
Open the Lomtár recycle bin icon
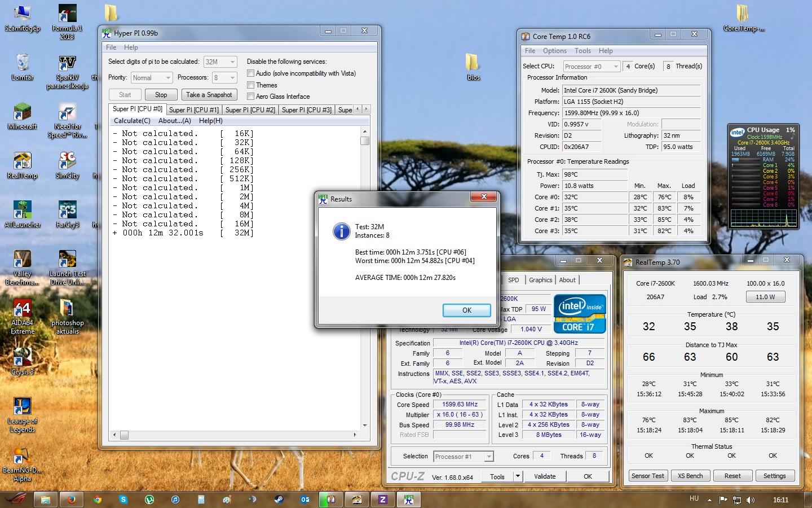point(23,67)
